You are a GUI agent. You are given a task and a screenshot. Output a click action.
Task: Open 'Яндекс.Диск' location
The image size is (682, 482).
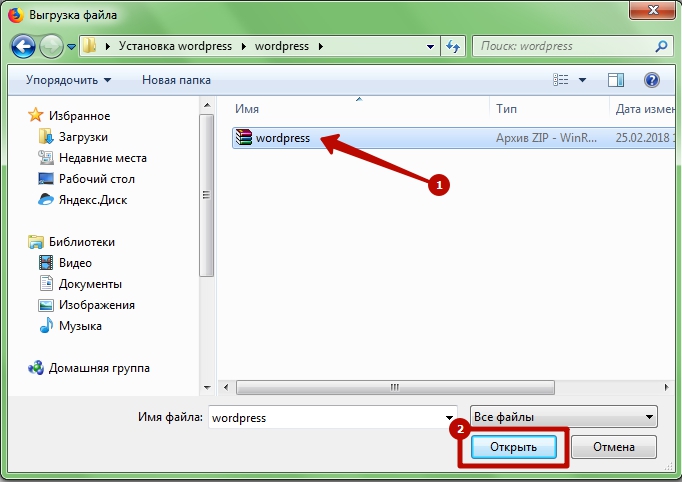93,200
